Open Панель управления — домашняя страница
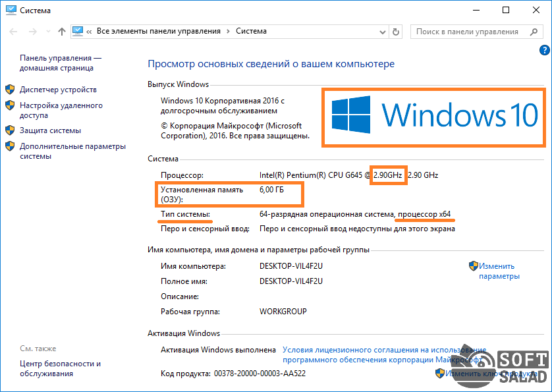This screenshot has width=552, height=392. click(x=61, y=63)
